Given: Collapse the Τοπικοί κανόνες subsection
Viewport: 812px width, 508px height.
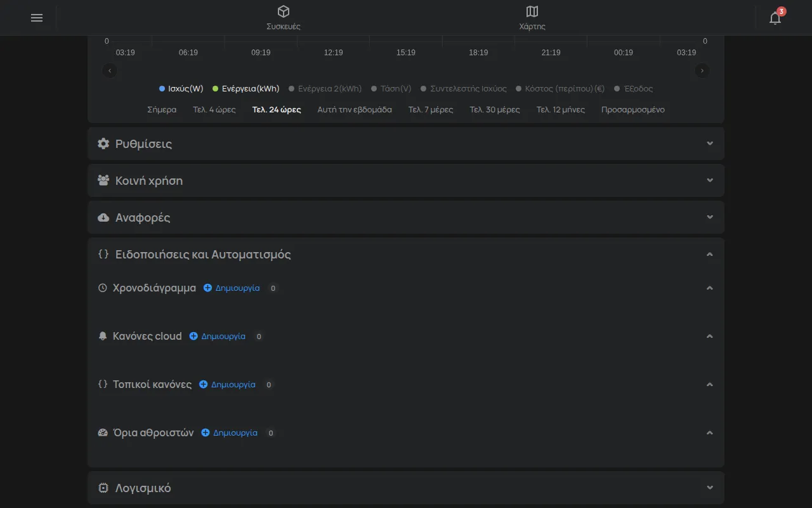Looking at the screenshot, I should [710, 384].
